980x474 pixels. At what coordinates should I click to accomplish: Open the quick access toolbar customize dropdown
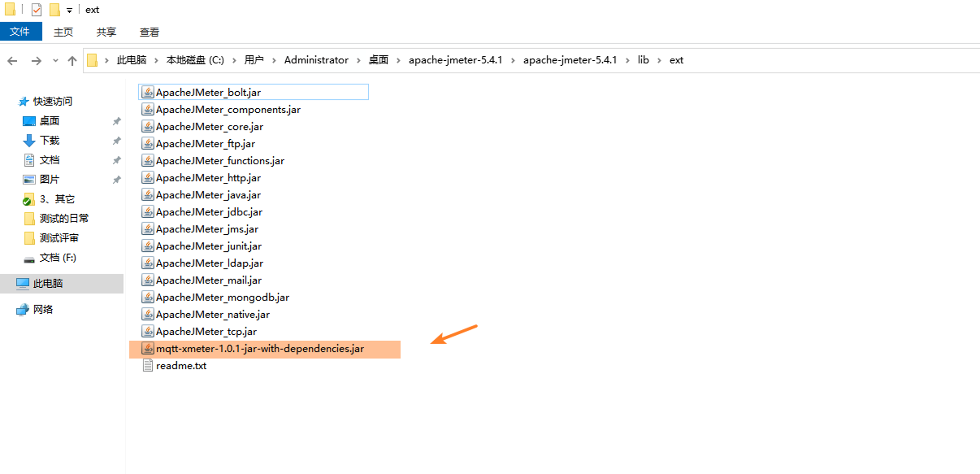coord(70,10)
